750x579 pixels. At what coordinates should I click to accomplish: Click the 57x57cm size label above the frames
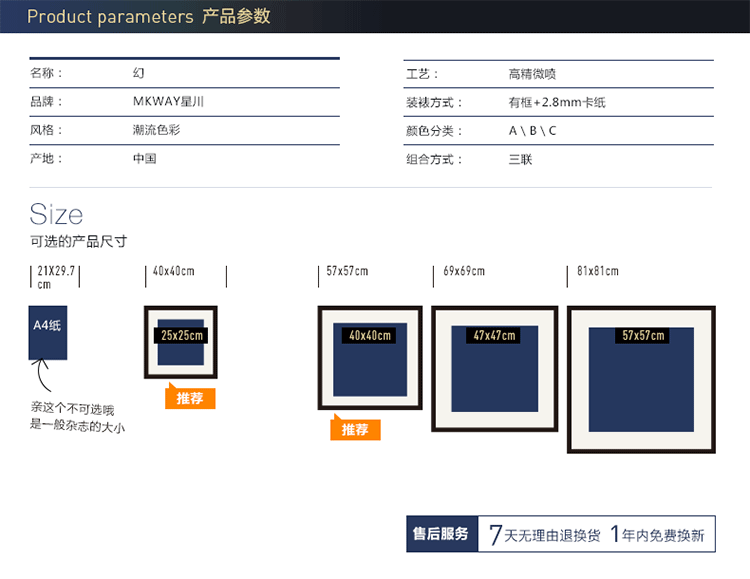(x=347, y=271)
